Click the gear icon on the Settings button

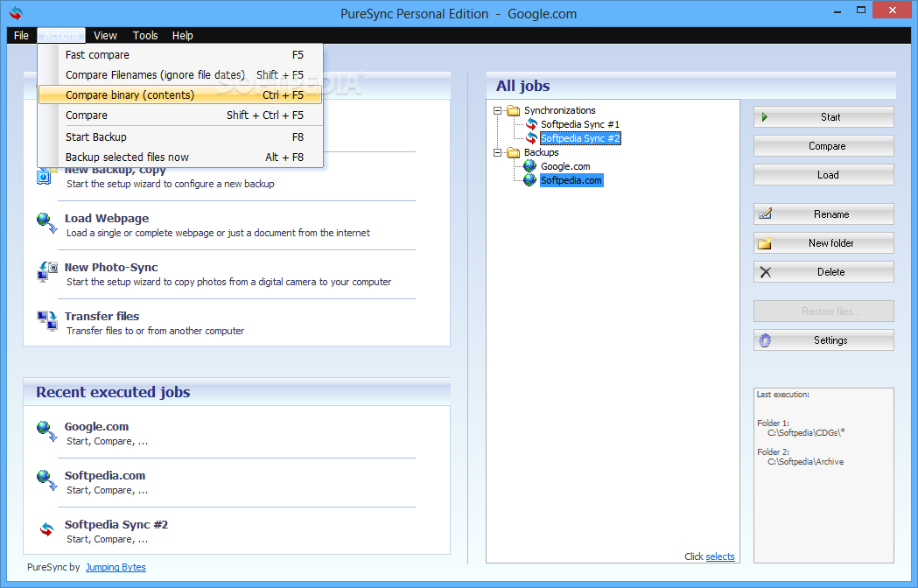[x=765, y=340]
